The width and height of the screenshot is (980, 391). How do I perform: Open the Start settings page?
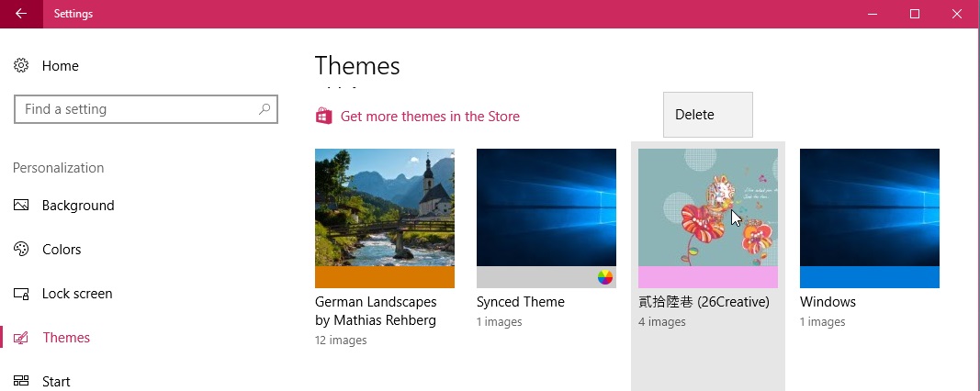[x=56, y=381]
